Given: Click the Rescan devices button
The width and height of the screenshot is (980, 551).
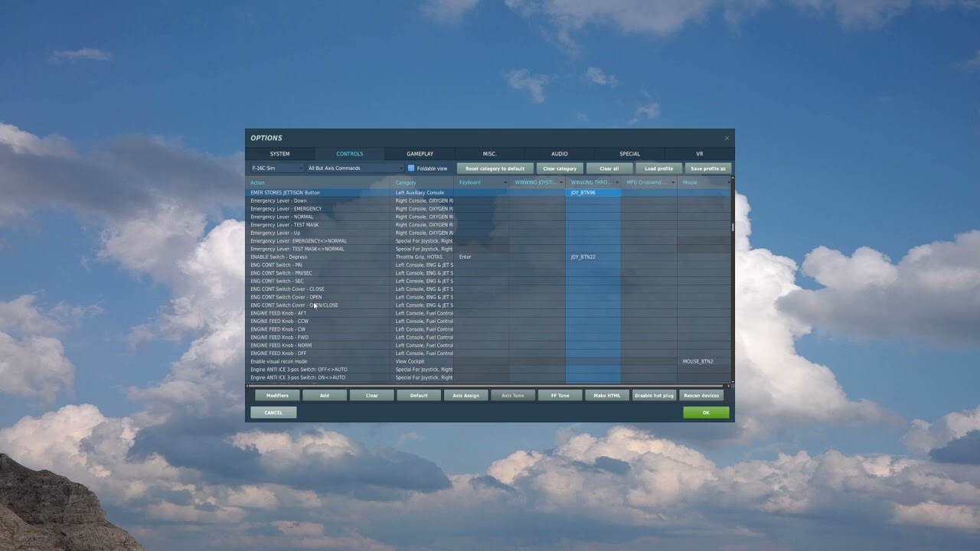Looking at the screenshot, I should click(701, 396).
